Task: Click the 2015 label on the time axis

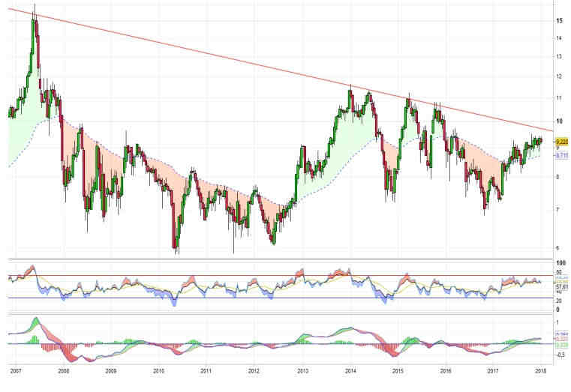Action: (x=398, y=371)
